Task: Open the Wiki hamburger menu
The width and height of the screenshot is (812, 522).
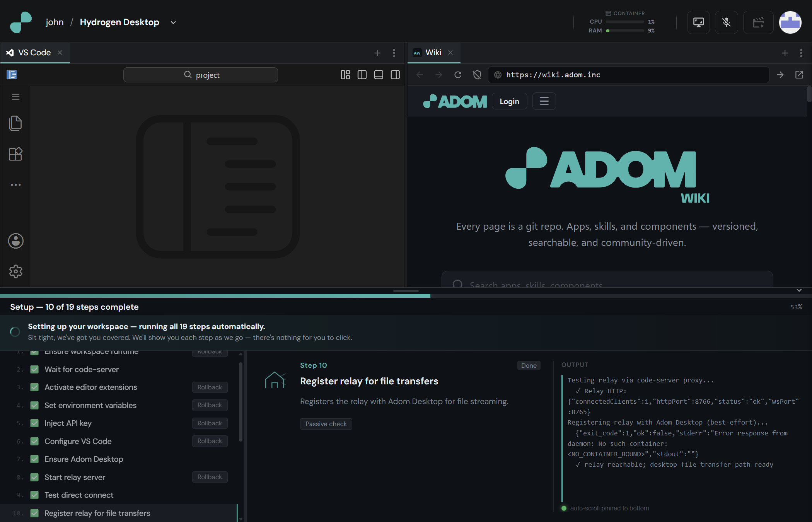Action: [544, 101]
